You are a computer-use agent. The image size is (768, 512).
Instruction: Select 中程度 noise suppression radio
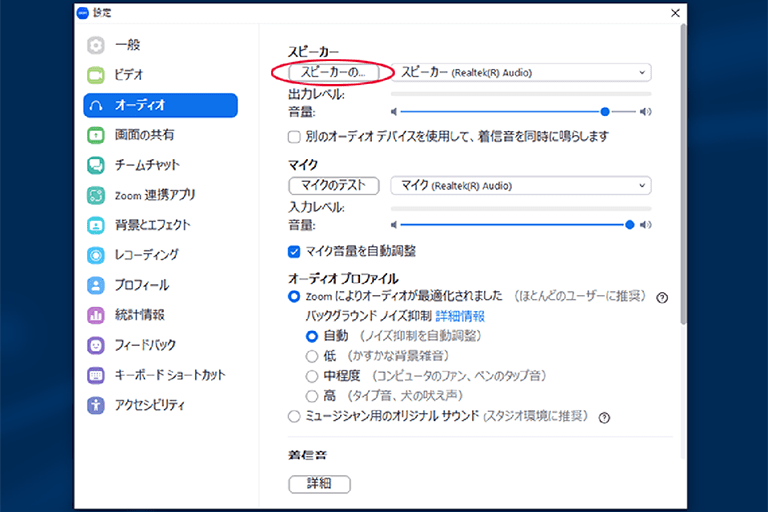[x=312, y=376]
